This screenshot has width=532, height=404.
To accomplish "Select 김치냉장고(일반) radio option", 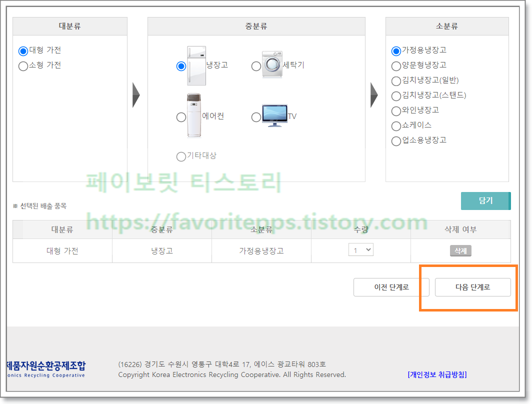I will click(396, 81).
